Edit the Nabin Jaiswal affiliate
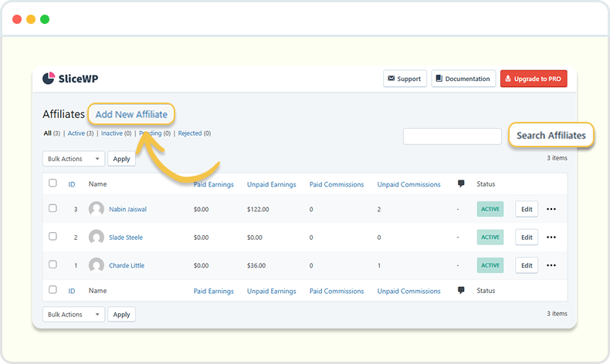This screenshot has width=610, height=364. tap(527, 209)
